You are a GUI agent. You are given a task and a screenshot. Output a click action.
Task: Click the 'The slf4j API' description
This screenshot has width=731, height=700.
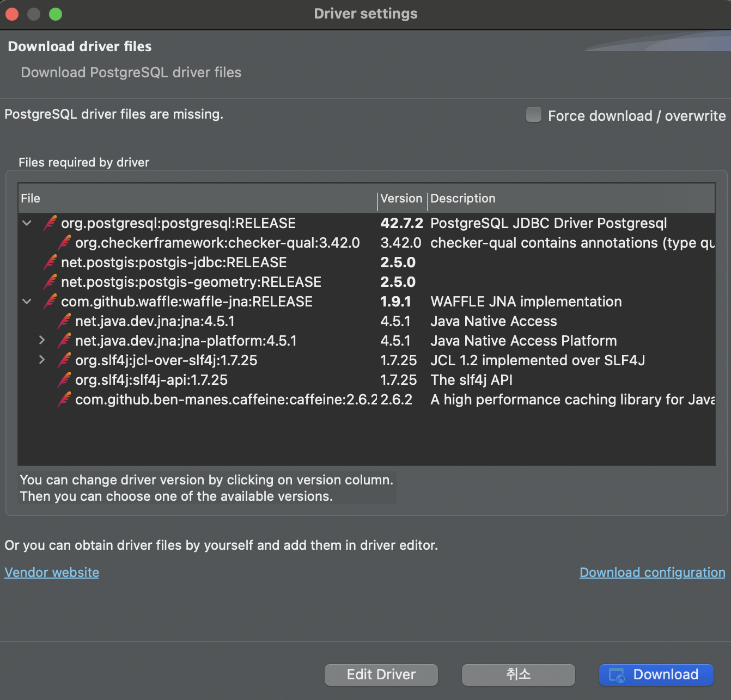pos(471,380)
